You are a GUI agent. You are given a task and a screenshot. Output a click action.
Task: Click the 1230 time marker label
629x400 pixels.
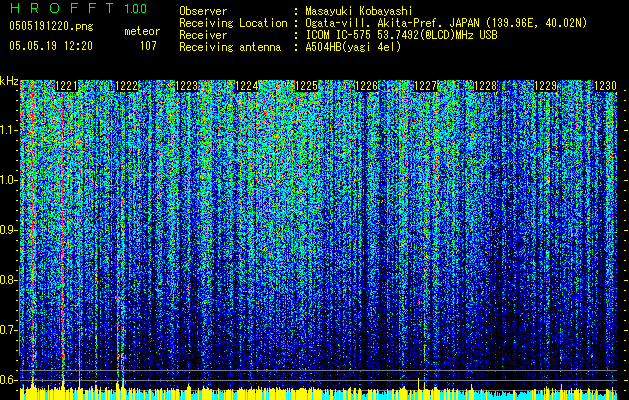pos(605,86)
